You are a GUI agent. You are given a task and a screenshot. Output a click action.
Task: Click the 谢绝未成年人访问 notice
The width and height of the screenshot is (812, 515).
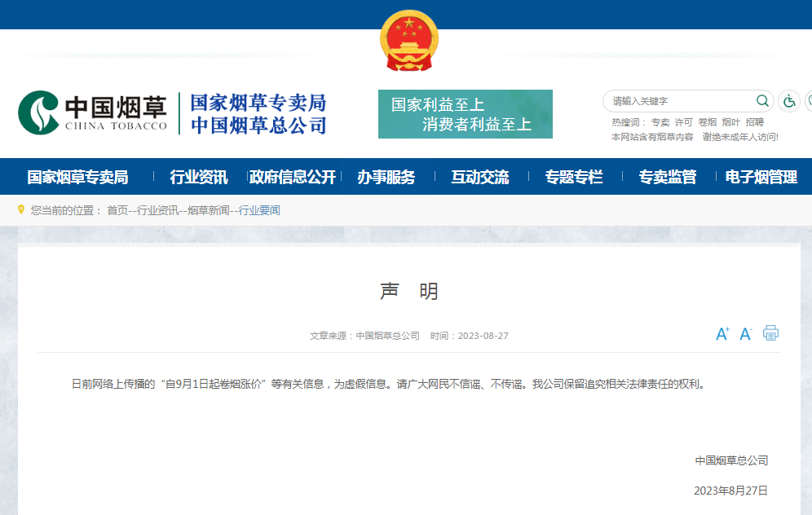point(740,137)
